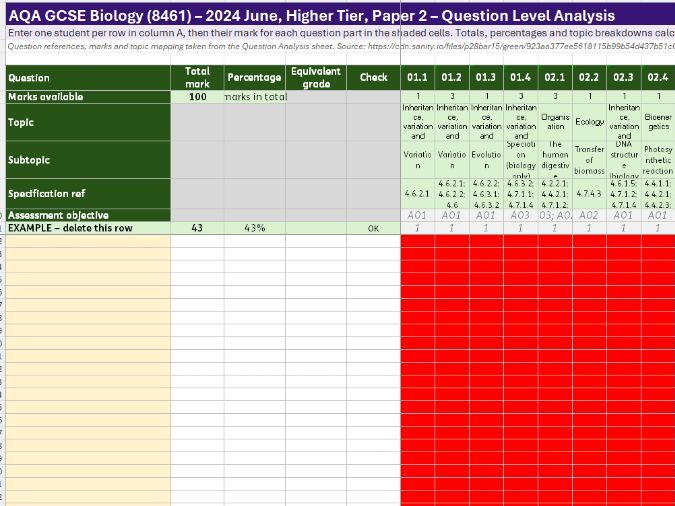675x506 pixels.
Task: Select the 'Transfer of biomass' subtopic cell
Action: 589,160
